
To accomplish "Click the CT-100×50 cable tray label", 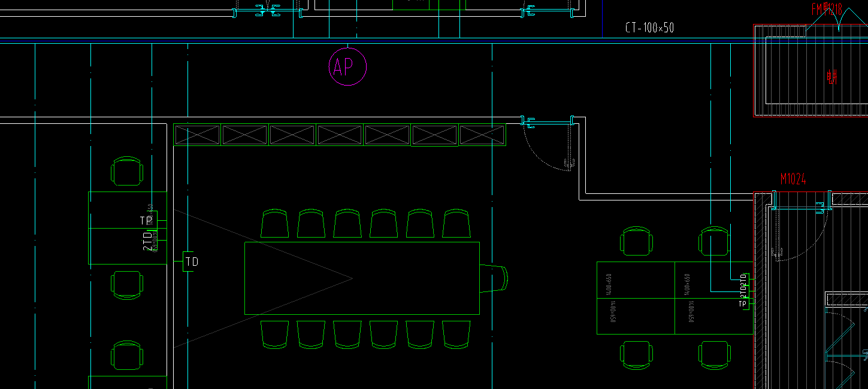I will click(650, 28).
